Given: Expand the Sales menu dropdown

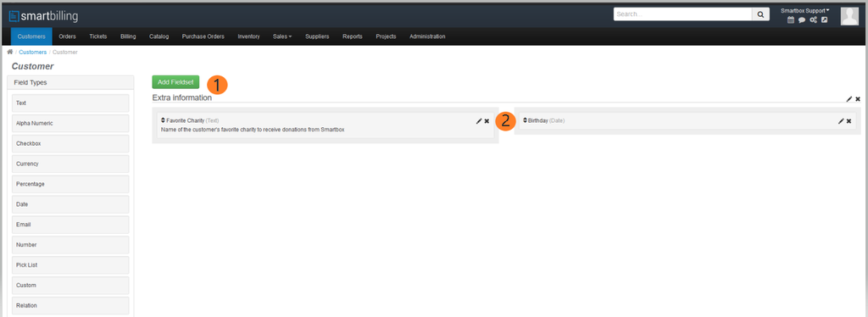Looking at the screenshot, I should click(x=282, y=36).
